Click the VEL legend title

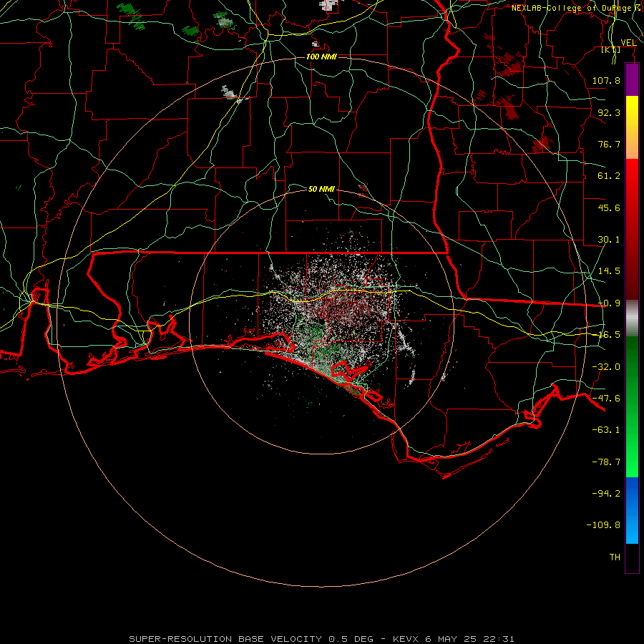[x=628, y=43]
